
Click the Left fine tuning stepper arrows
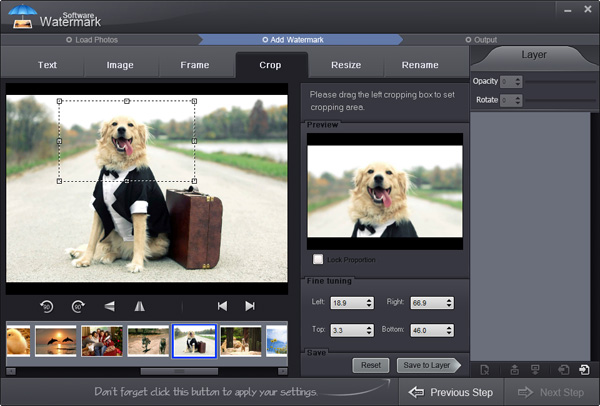(x=369, y=303)
